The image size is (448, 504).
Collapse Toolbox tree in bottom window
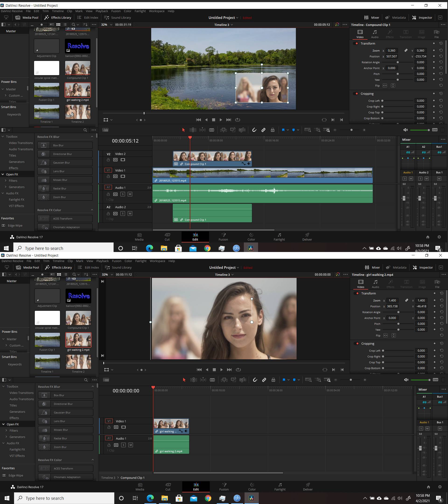point(3,386)
